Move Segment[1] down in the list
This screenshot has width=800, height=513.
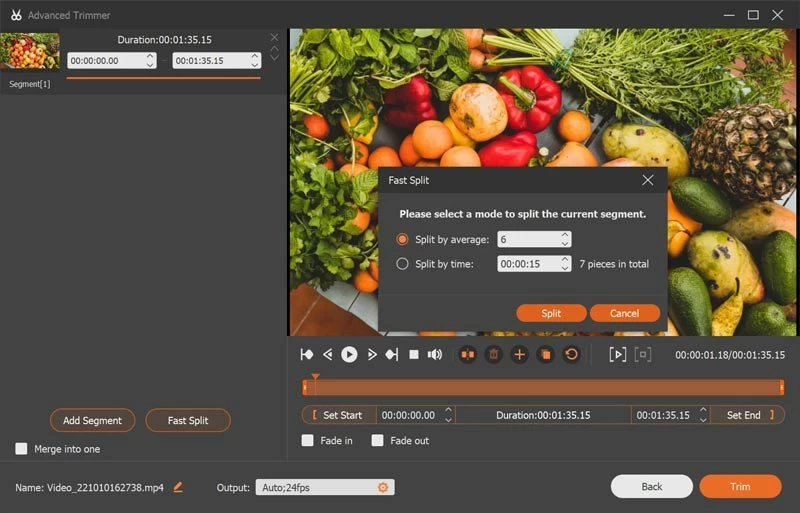(x=274, y=57)
